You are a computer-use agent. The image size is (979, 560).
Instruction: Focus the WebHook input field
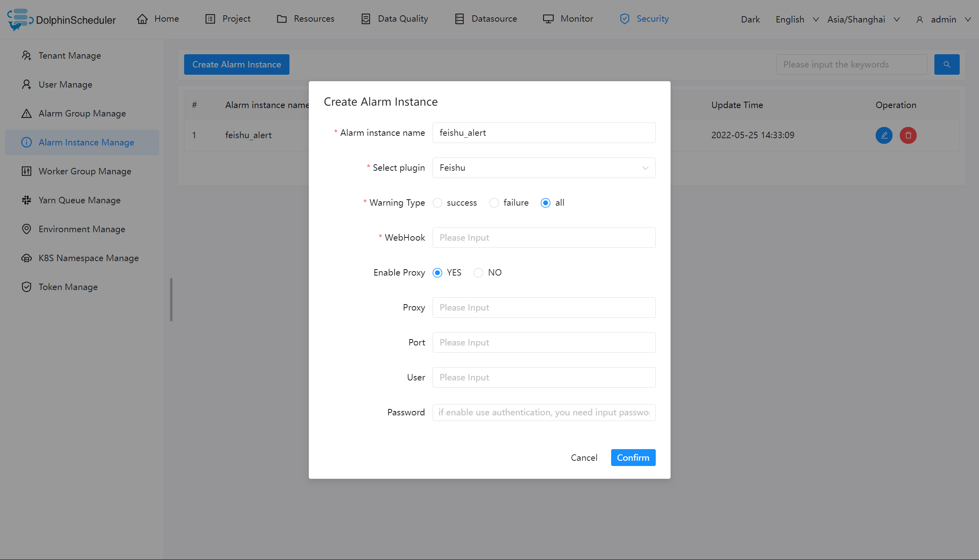[544, 237]
